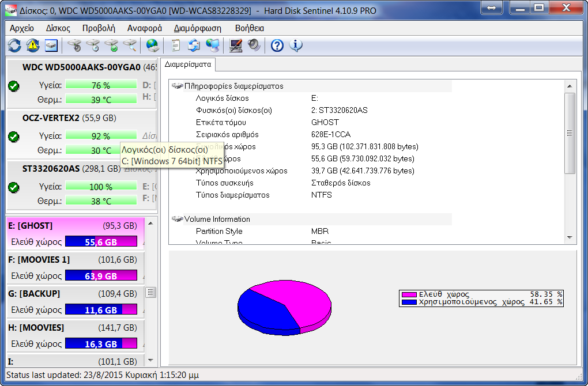Screen dimensions: 588x386
Task: Click the 16,3 GB free space bar
Action: point(101,344)
